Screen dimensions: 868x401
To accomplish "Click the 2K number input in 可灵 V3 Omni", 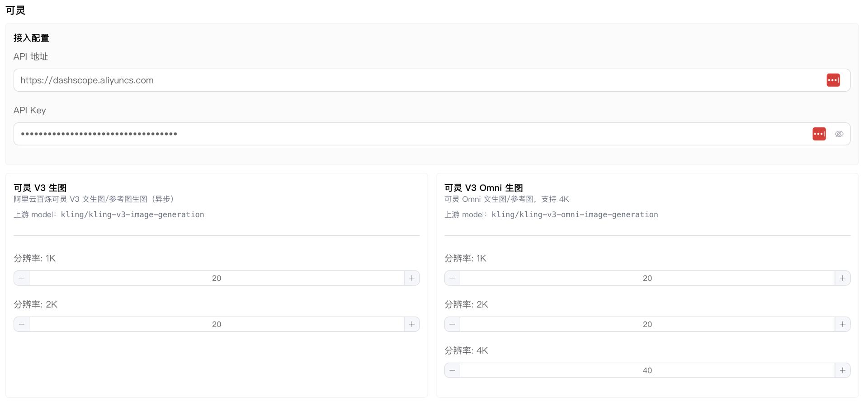I will click(647, 324).
